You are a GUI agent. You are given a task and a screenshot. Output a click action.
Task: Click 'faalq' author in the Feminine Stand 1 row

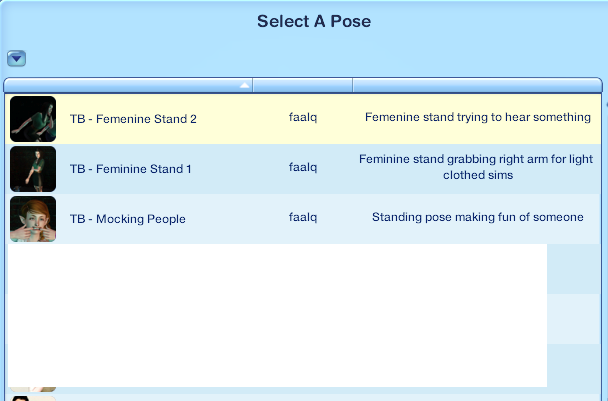(x=303, y=168)
